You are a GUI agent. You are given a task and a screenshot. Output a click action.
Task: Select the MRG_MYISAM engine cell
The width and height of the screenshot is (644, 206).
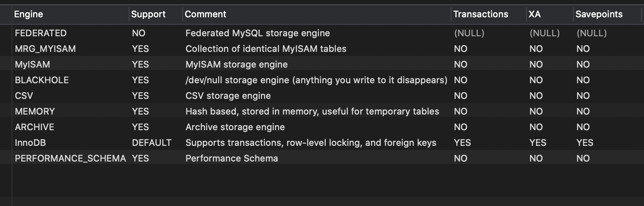click(45, 49)
